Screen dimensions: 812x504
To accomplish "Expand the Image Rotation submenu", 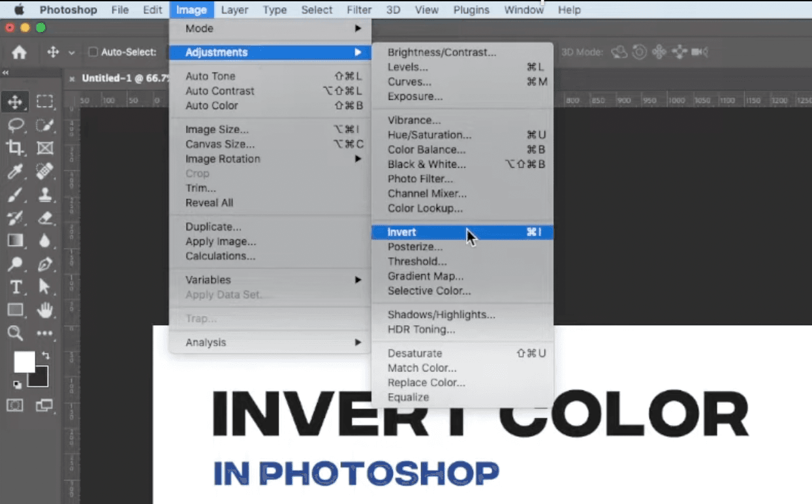I will pos(270,159).
